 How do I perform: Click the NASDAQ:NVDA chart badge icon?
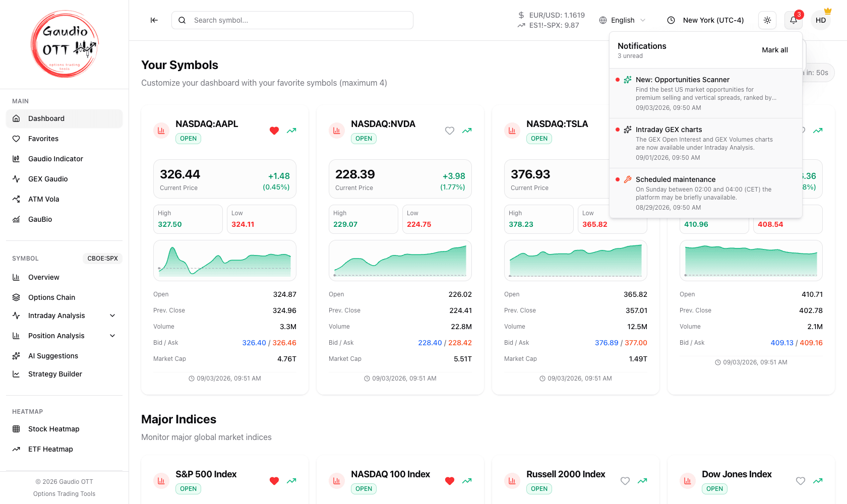coord(337,131)
